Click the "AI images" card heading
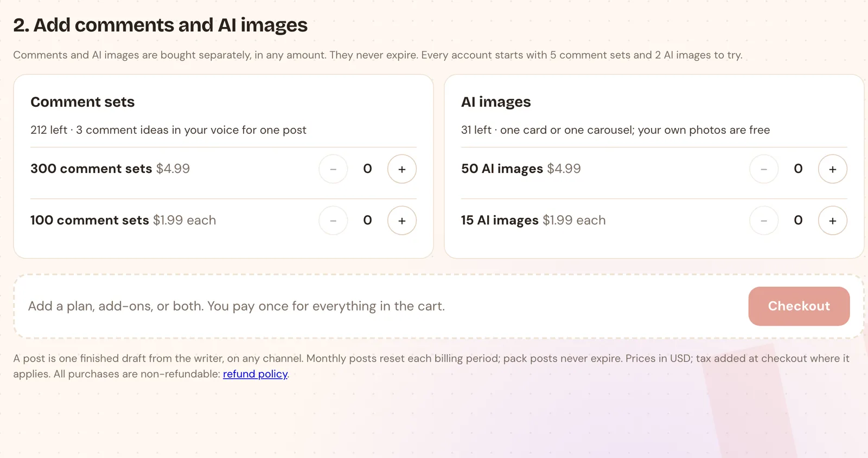Screen dimensions: 868x458 coord(496,102)
